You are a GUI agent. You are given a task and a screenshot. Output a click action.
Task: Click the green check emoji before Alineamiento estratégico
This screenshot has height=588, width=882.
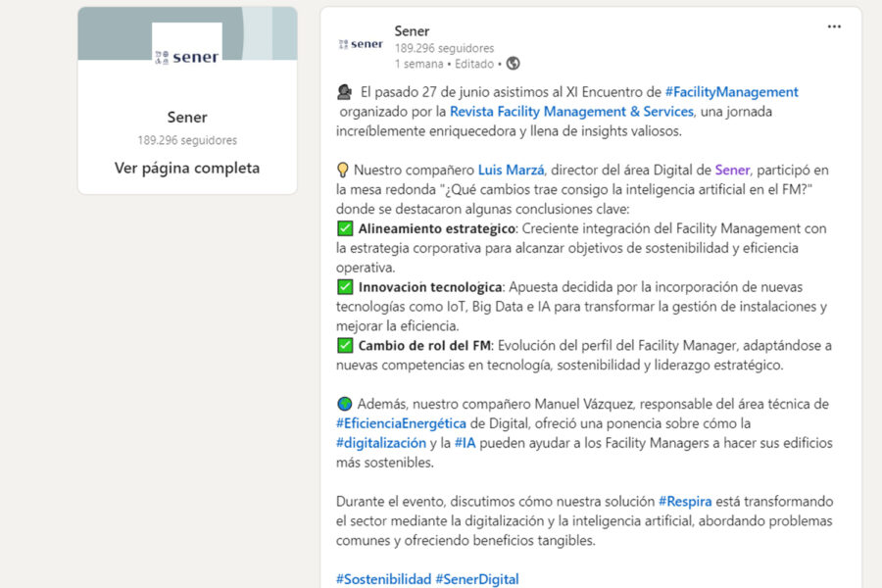(345, 228)
